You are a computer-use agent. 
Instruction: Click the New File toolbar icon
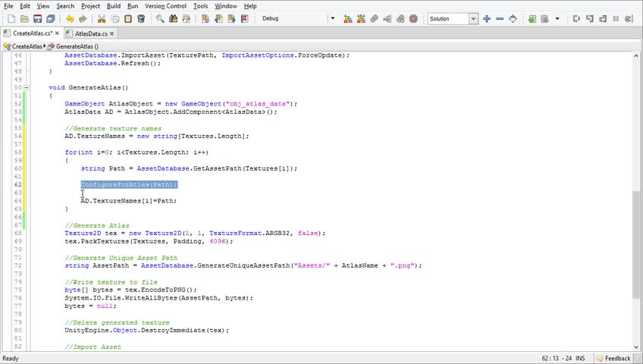pyautogui.click(x=11, y=19)
